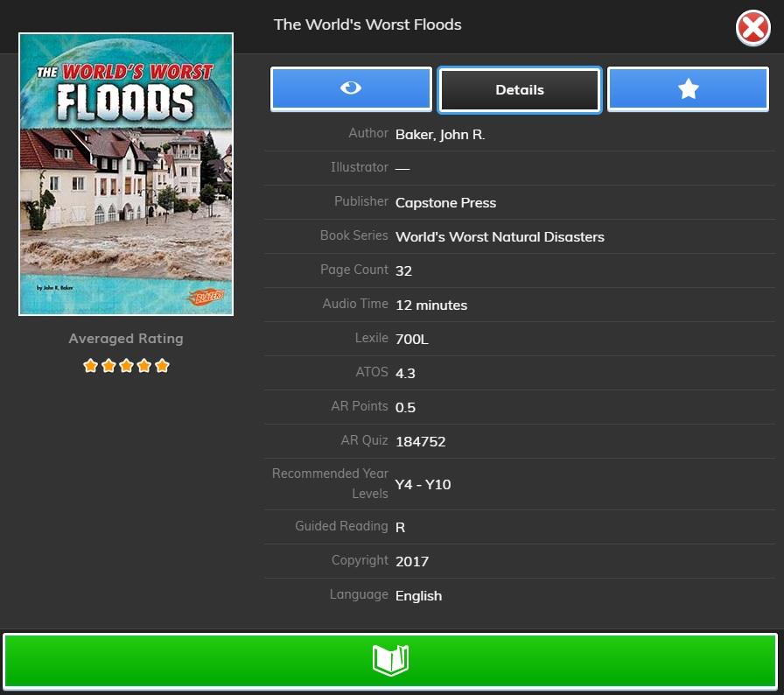Open World's Worst Natural Disasters series
The width and height of the screenshot is (784, 695).
point(500,237)
